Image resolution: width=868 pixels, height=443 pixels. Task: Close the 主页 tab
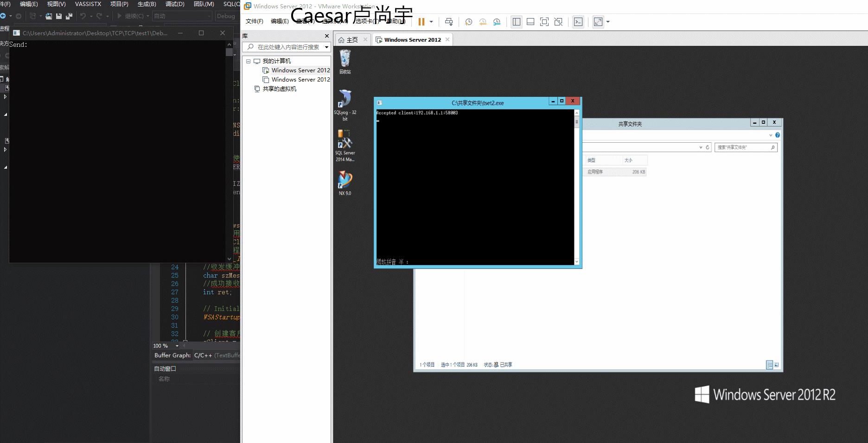[365, 39]
